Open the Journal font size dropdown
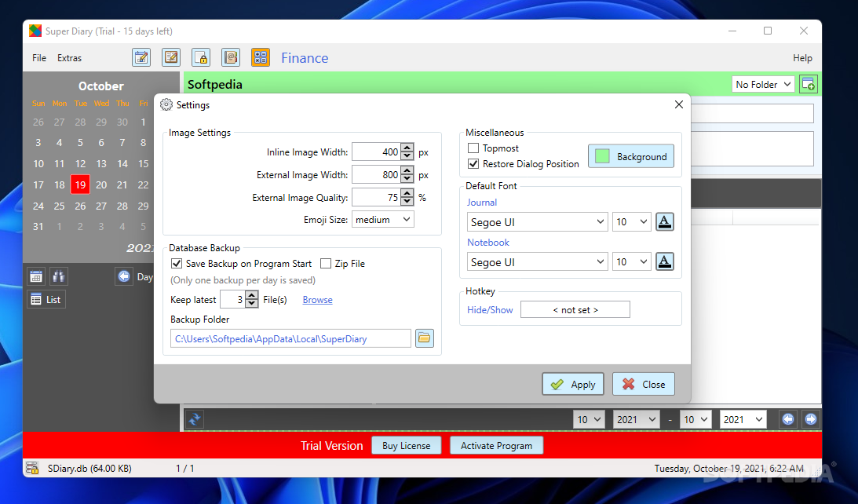The image size is (858, 504). pyautogui.click(x=631, y=221)
